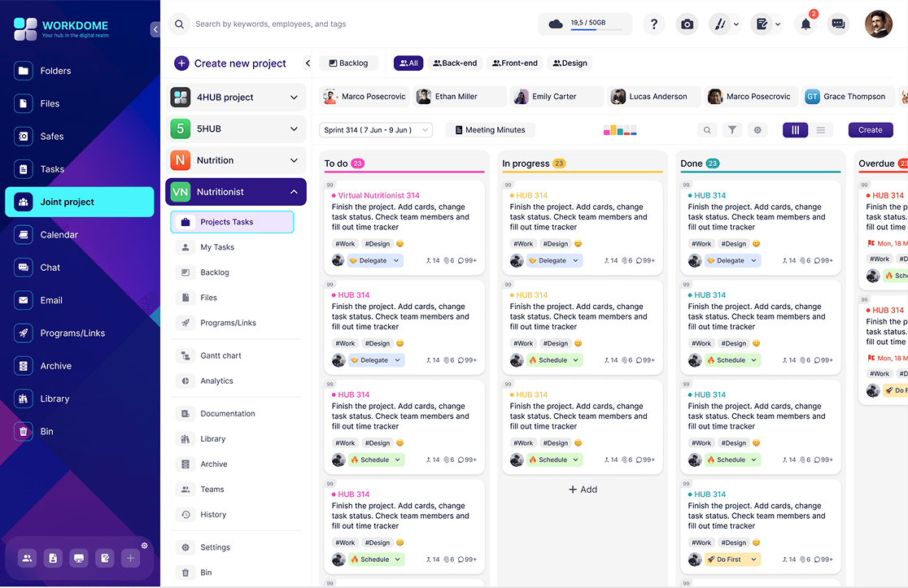The height and width of the screenshot is (588, 908).
Task: Open notifications bell with red badge
Action: click(805, 24)
